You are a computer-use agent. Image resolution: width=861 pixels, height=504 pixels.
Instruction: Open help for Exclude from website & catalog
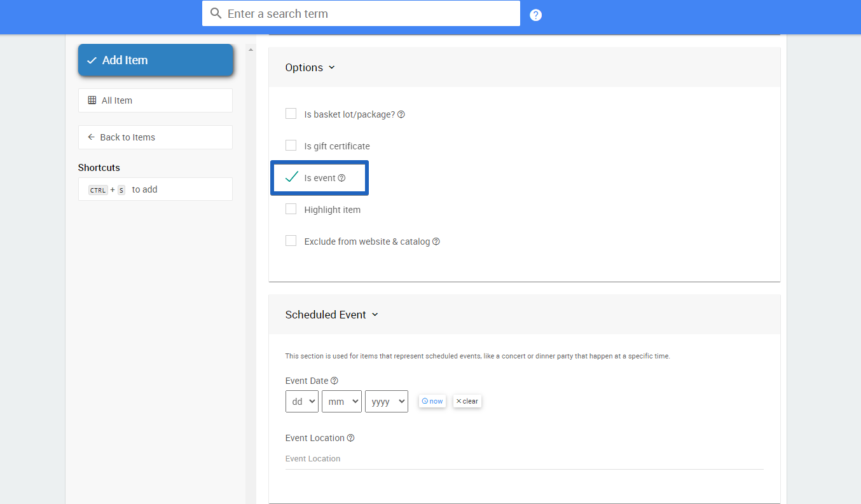tap(436, 242)
